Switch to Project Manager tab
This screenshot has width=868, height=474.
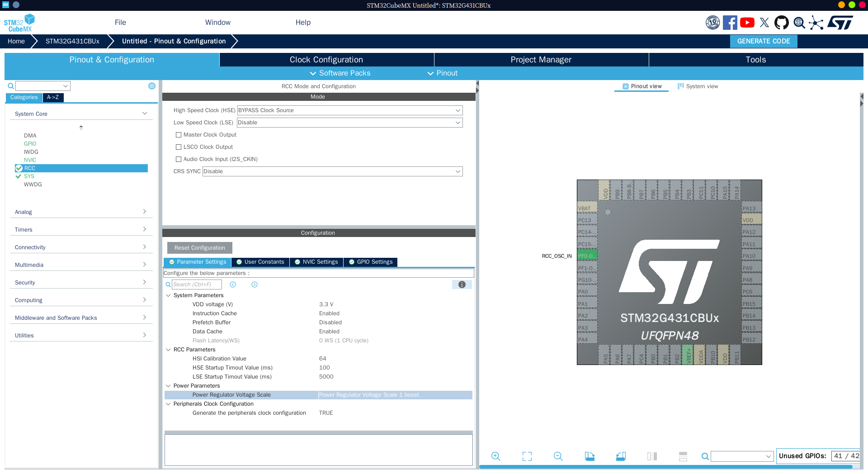[541, 60]
